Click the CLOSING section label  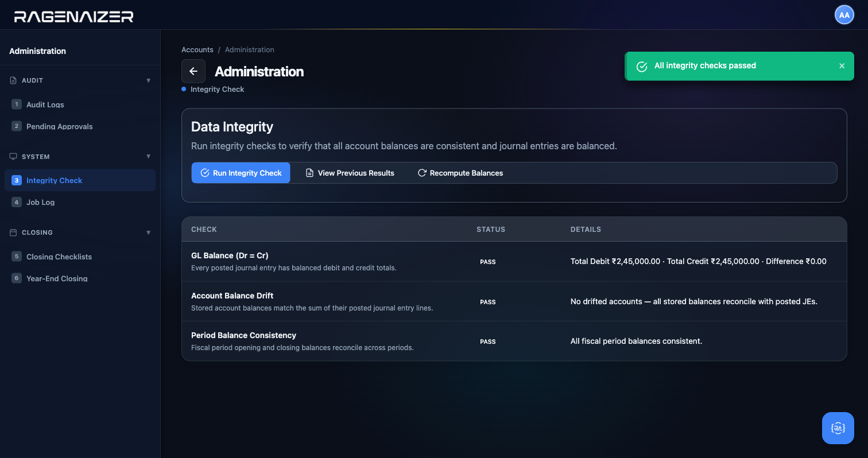pos(37,232)
